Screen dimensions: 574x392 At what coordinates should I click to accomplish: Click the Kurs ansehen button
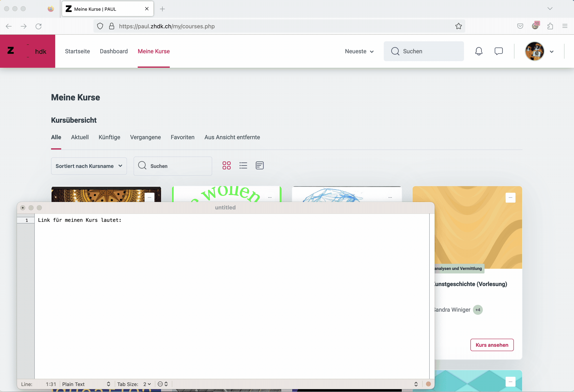tap(492, 345)
